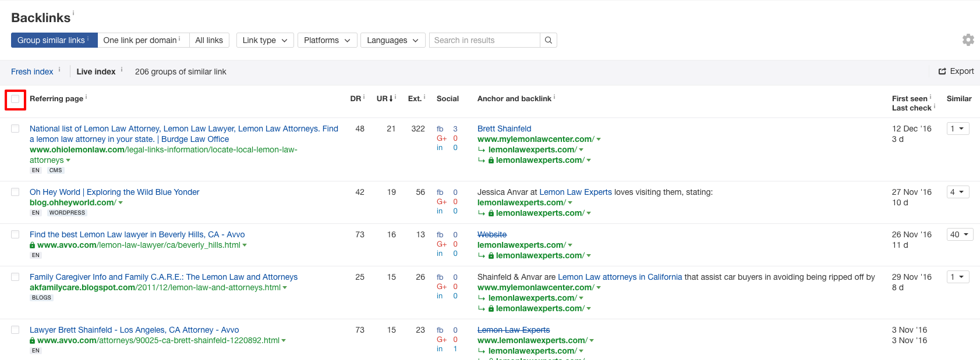Expand arrow next to akfamilycare.blogspot.com URL
Image resolution: width=980 pixels, height=360 pixels.
pos(285,288)
